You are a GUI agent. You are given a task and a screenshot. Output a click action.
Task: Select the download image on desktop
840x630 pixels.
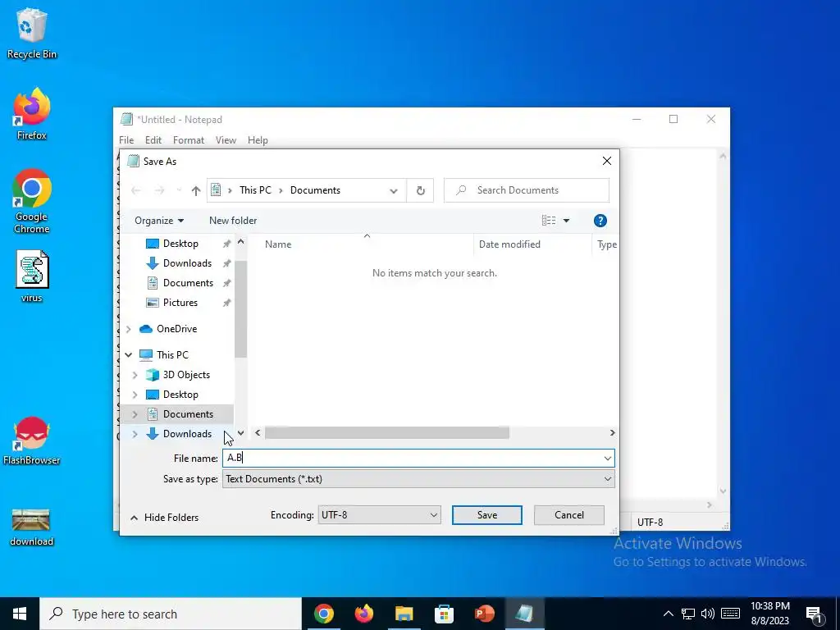tap(32, 527)
